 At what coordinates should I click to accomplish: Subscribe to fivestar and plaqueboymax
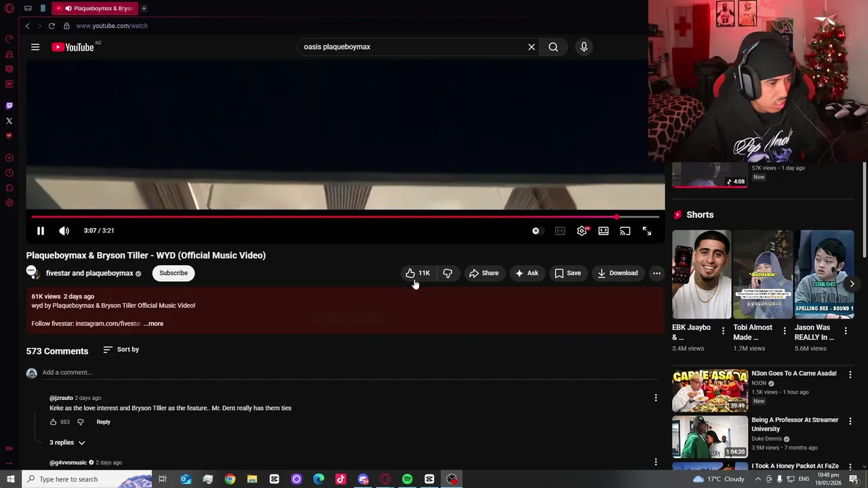174,273
